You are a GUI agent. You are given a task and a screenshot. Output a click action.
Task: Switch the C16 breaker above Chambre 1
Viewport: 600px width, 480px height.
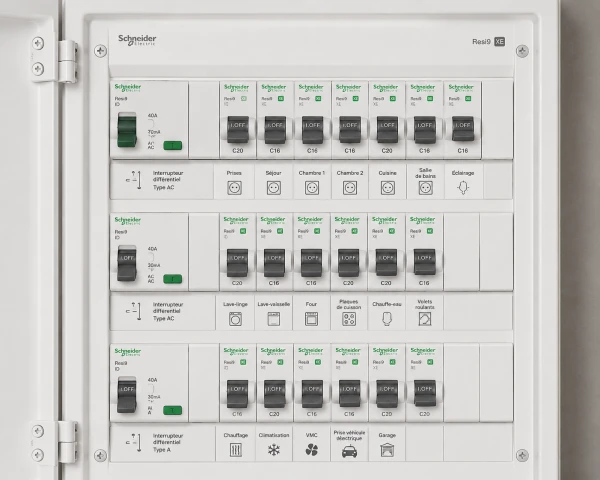(312, 130)
